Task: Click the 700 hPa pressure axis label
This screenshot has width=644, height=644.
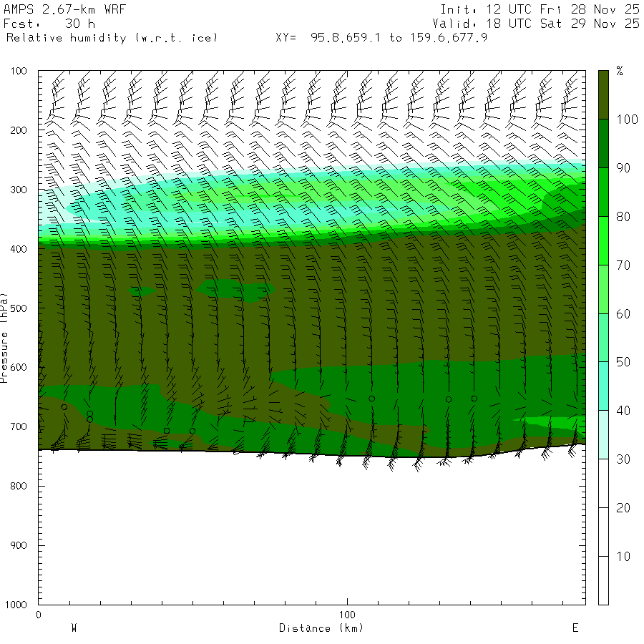Action: (19, 426)
